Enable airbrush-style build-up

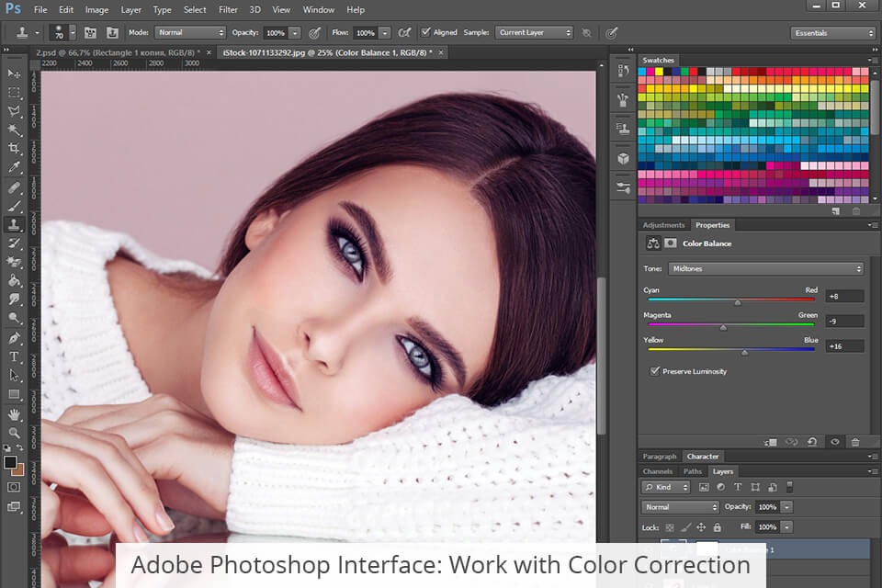pos(404,33)
